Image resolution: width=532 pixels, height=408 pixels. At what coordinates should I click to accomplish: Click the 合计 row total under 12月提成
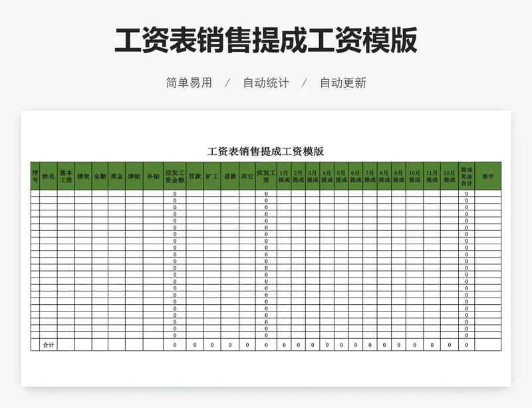point(450,345)
